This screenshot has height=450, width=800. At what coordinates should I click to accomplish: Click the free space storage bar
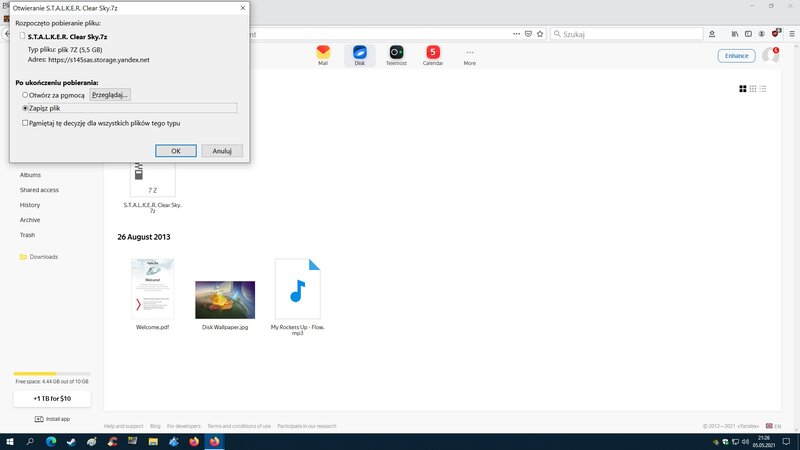[x=52, y=374]
